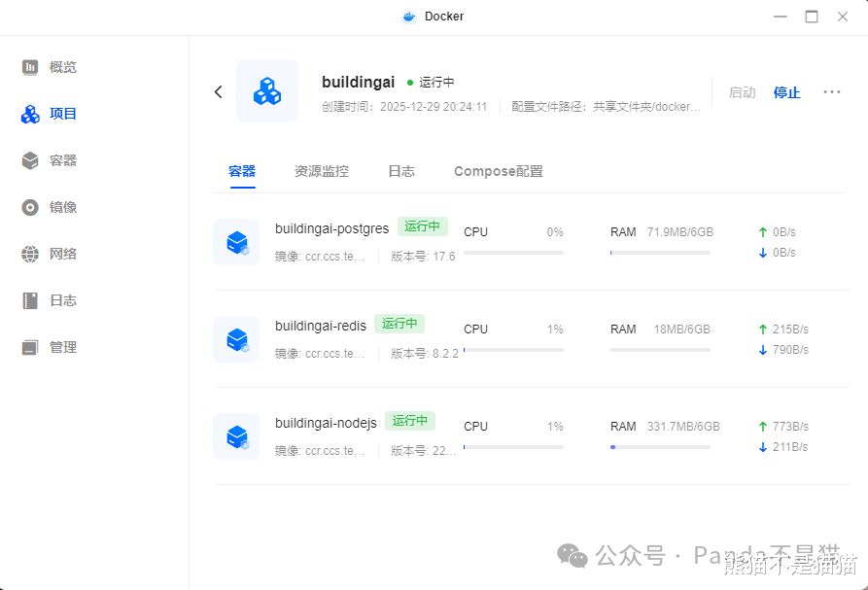The width and height of the screenshot is (868, 590).
Task: Click the RAM bar of buildingai-redis
Action: point(660,350)
